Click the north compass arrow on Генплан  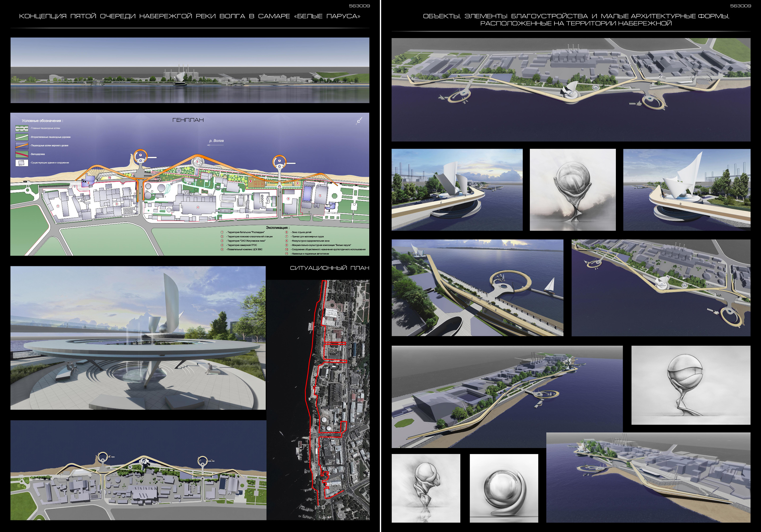point(359,121)
